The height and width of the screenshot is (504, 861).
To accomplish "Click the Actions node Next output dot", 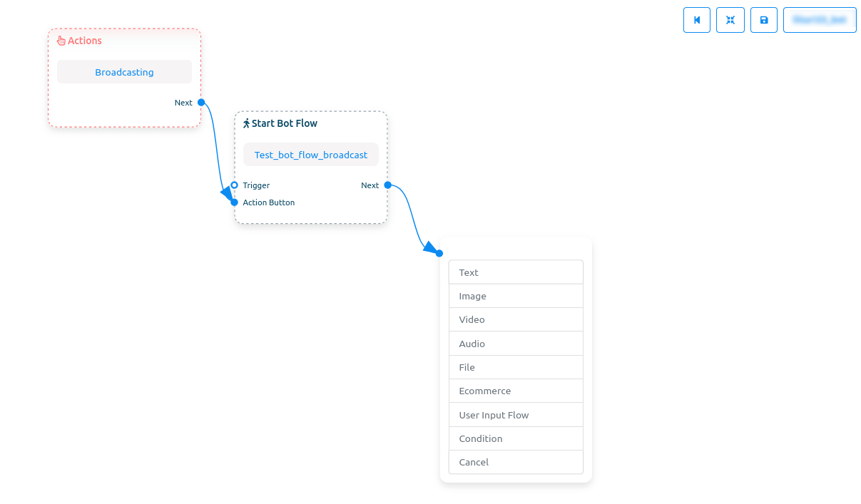I will point(201,103).
